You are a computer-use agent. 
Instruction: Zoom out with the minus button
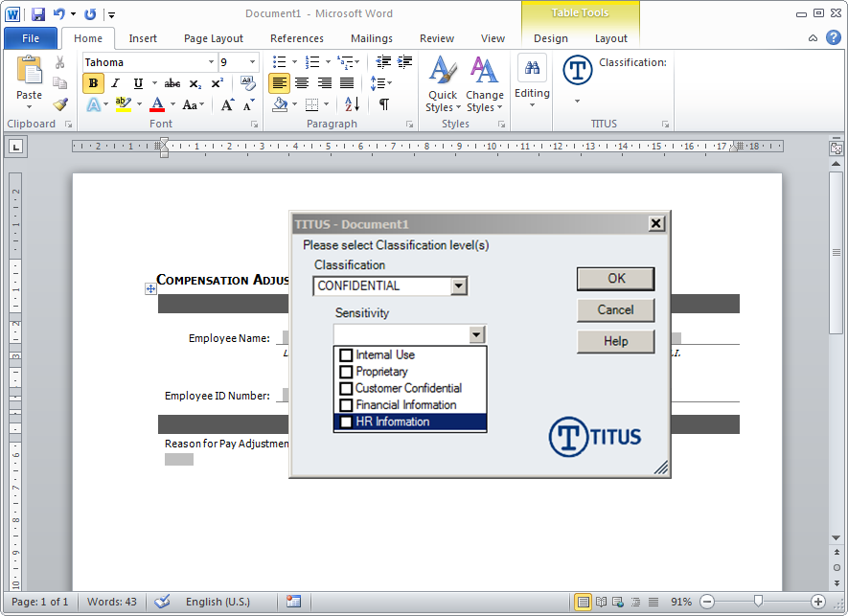coord(707,602)
